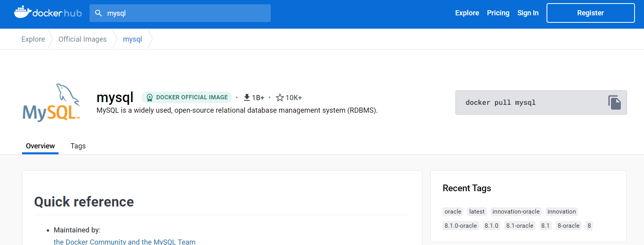Click the Quick reference heading

click(x=84, y=202)
